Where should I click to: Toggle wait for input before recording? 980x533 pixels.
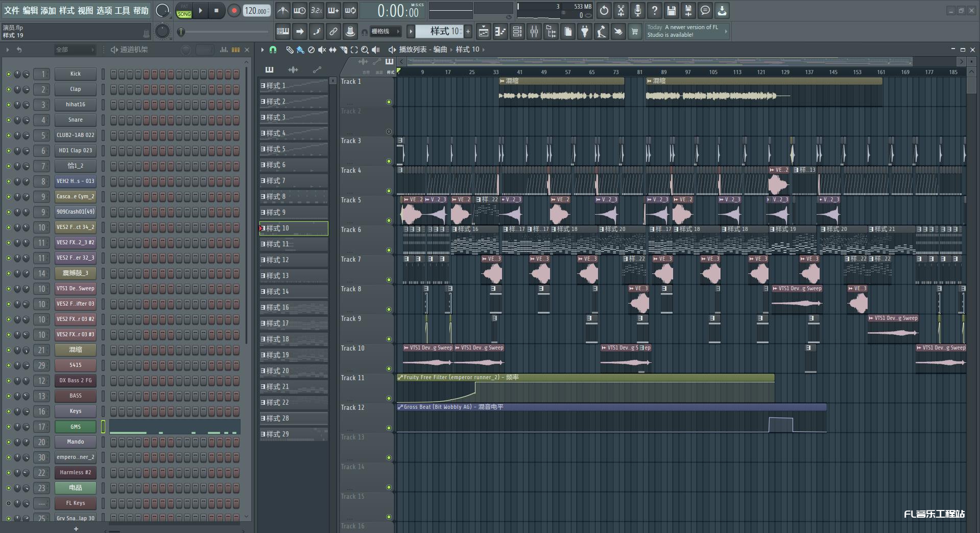(x=299, y=10)
